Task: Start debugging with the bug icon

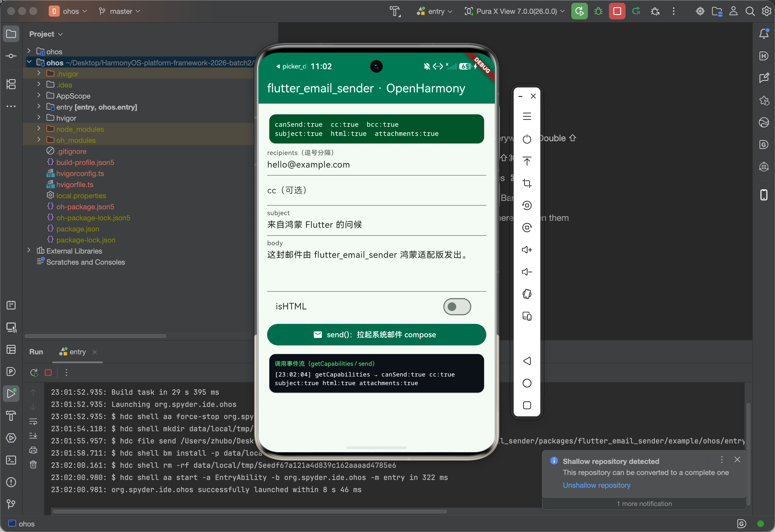Action: pyautogui.click(x=598, y=11)
